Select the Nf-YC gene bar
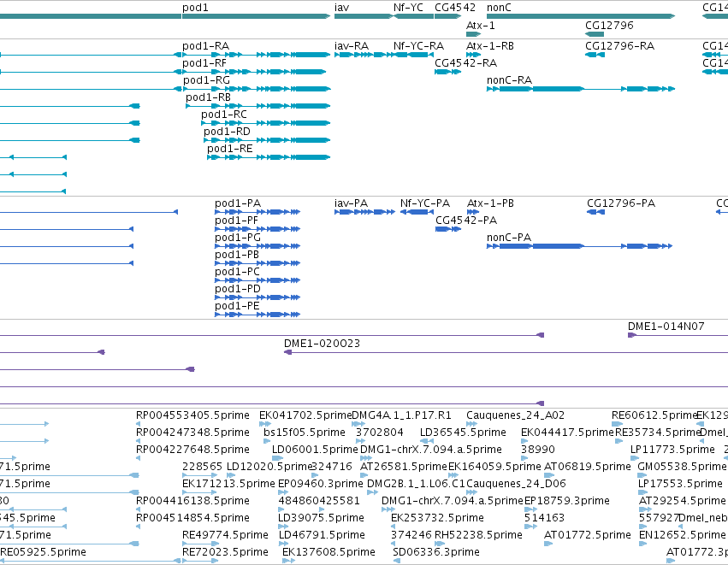Screen dimensions: 728x565 click(x=414, y=16)
